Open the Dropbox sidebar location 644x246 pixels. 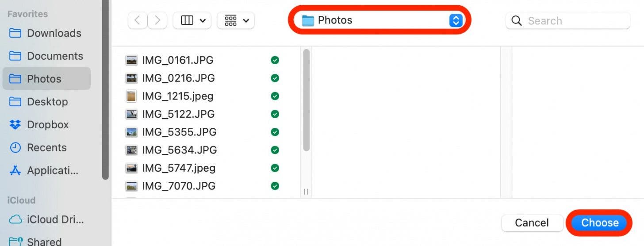pyautogui.click(x=46, y=125)
